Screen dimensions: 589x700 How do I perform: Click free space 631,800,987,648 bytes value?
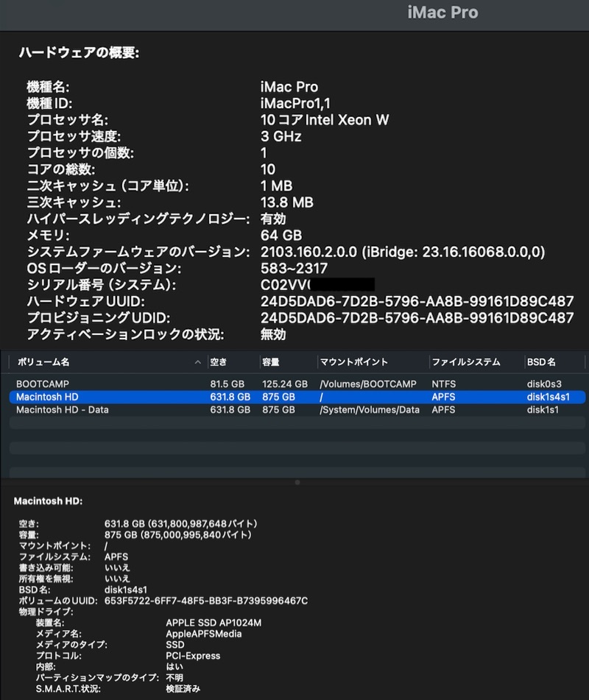click(181, 523)
